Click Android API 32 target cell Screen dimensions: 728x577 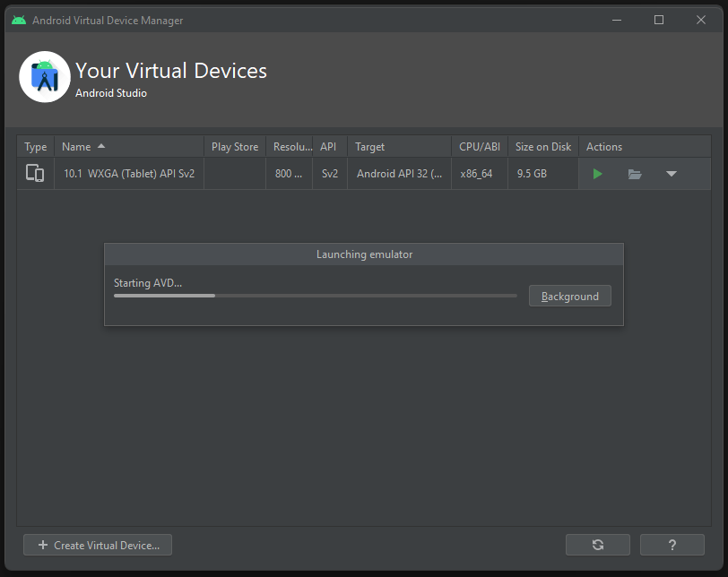399,174
